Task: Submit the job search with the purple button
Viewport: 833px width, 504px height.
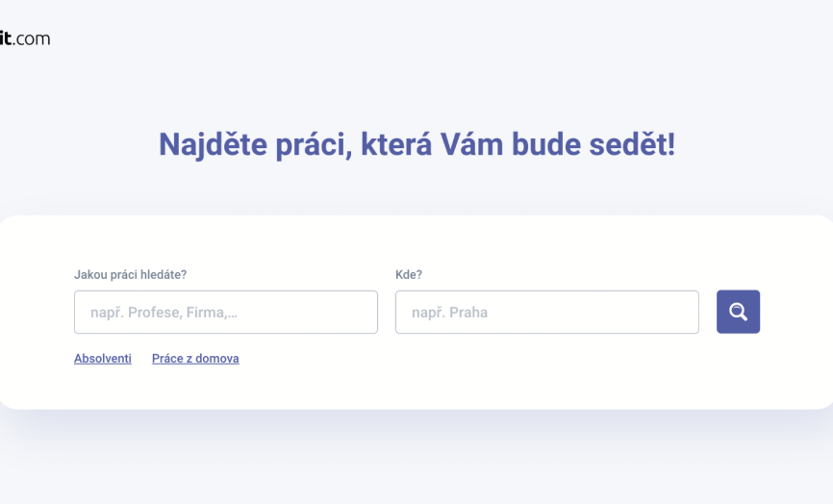Action: tap(738, 312)
